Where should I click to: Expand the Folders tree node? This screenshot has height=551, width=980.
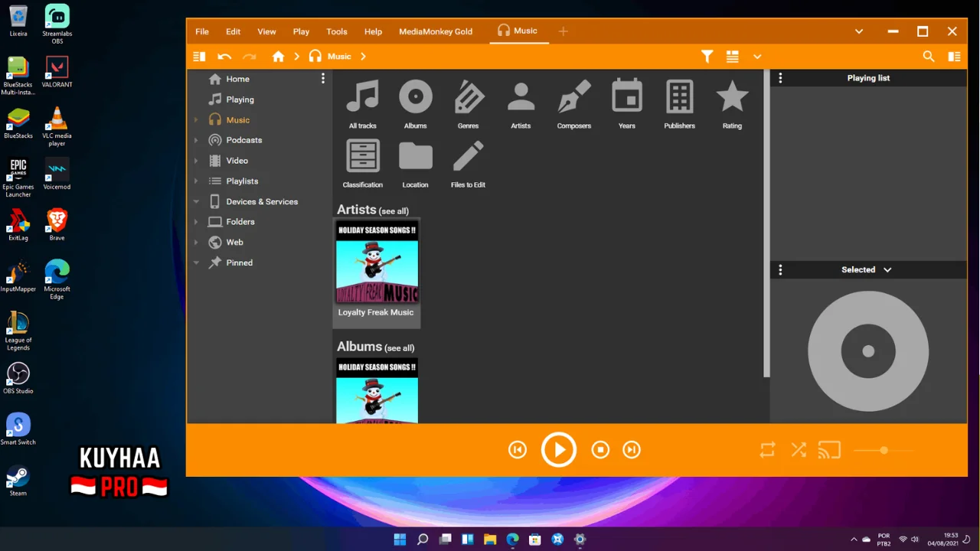(x=196, y=222)
